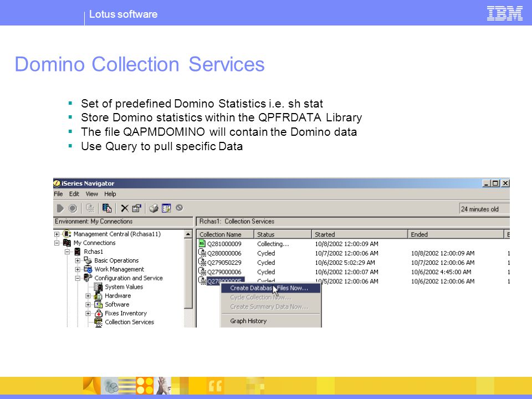Click the tree scrollbar up arrow
This screenshot has height=399, width=532.
[188, 234]
